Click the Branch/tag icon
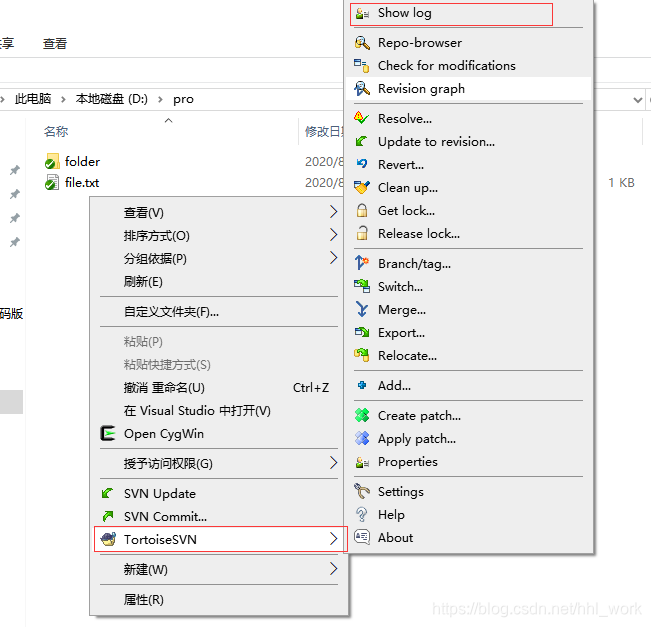The width and height of the screenshot is (651, 627). point(362,263)
